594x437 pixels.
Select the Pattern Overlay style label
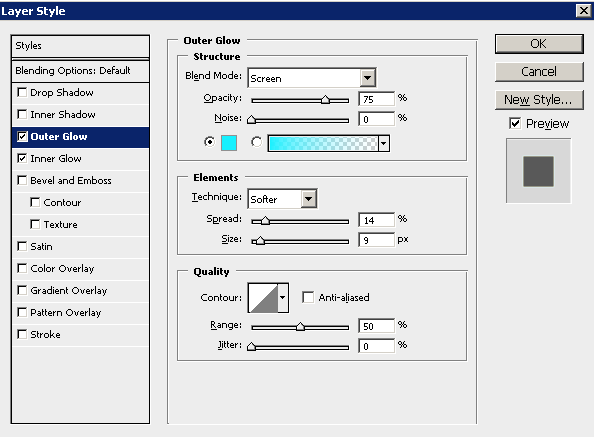(66, 312)
